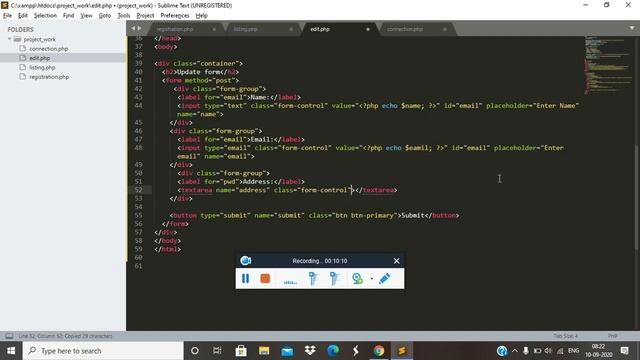The height and width of the screenshot is (360, 640).
Task: Open the Windows Start menu
Action: pos(11,351)
